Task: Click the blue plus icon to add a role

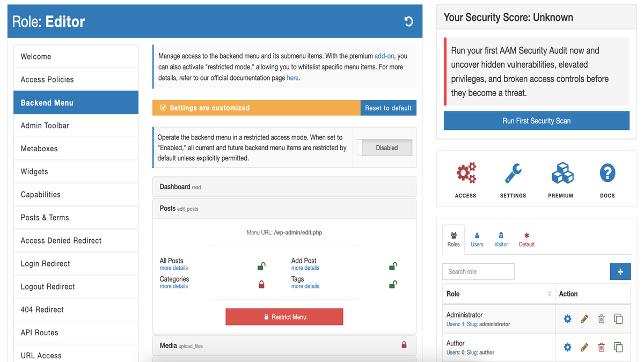Action: 620,271
